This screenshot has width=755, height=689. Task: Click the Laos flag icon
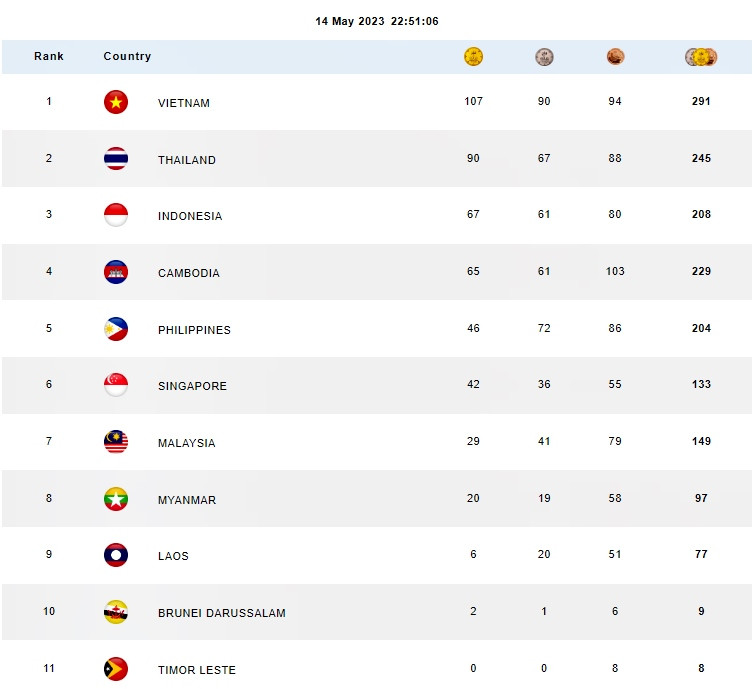116,555
